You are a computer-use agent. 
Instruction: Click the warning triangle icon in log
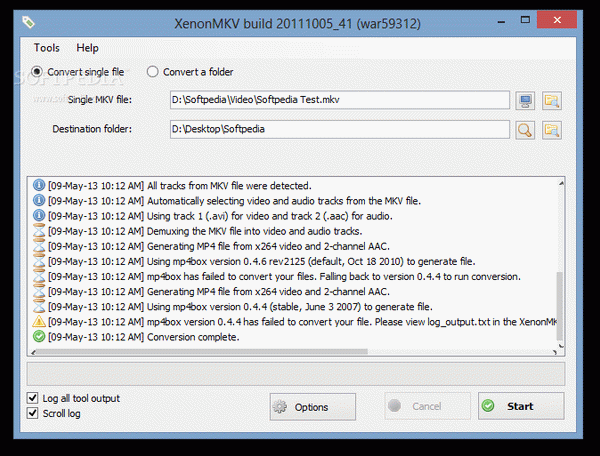coord(39,322)
